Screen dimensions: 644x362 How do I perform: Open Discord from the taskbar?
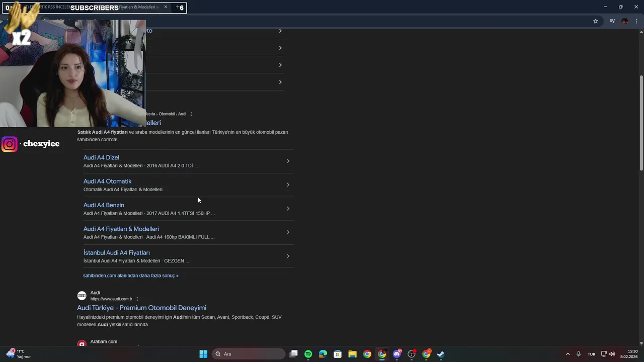pos(397,354)
